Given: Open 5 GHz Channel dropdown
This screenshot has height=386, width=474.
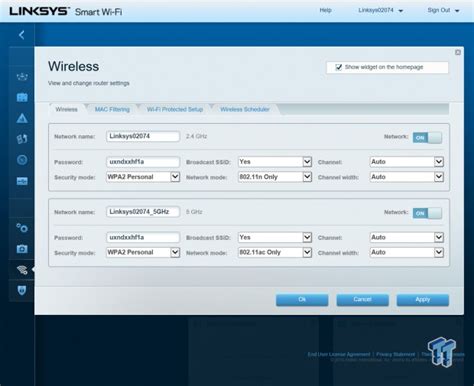Looking at the screenshot, I should (407, 237).
